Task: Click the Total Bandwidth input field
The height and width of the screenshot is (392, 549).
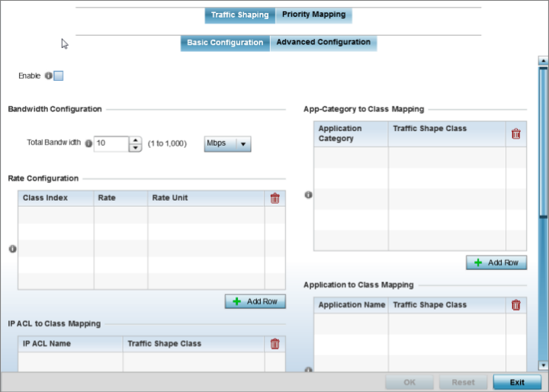Action: coord(111,143)
